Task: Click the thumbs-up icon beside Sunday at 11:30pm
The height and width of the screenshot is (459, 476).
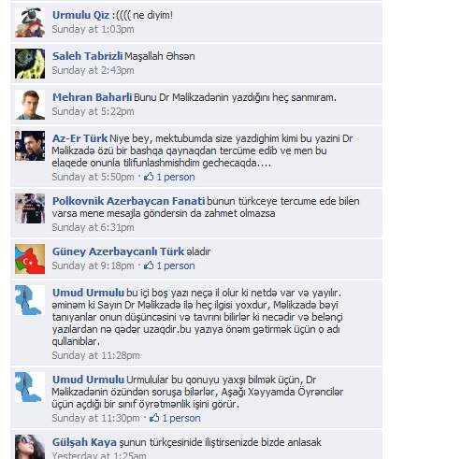Action: 154,418
